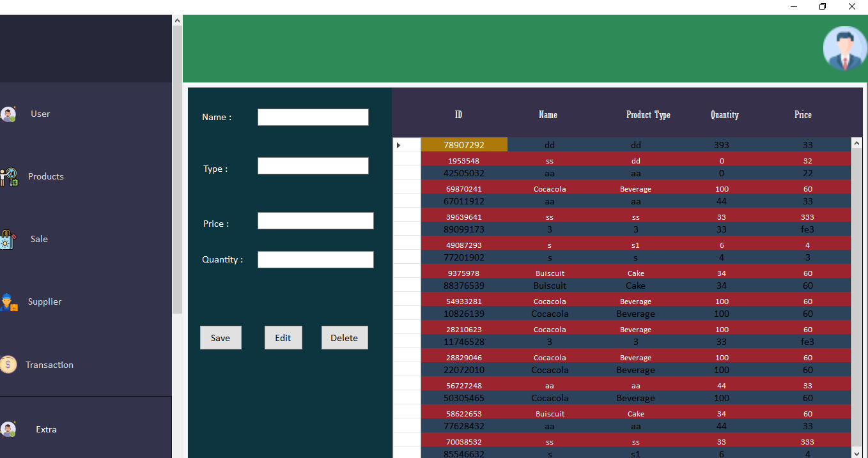Focus the Type text box
This screenshot has width=868, height=458.
coord(313,165)
